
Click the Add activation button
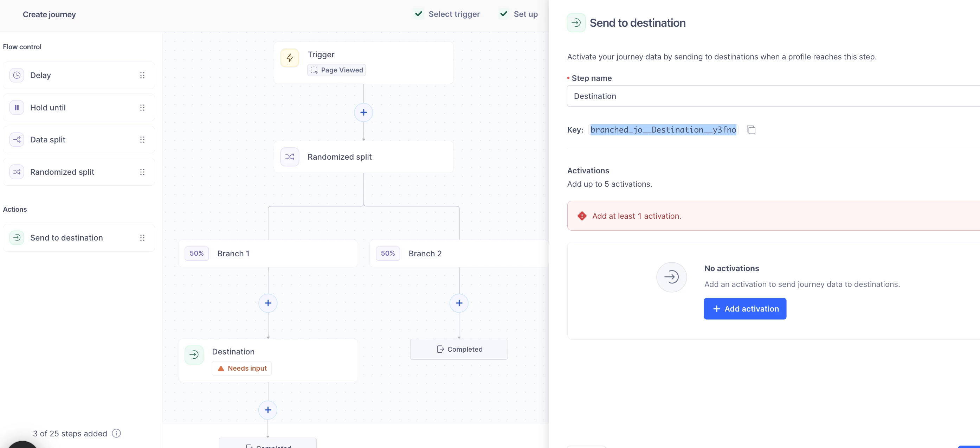745,309
